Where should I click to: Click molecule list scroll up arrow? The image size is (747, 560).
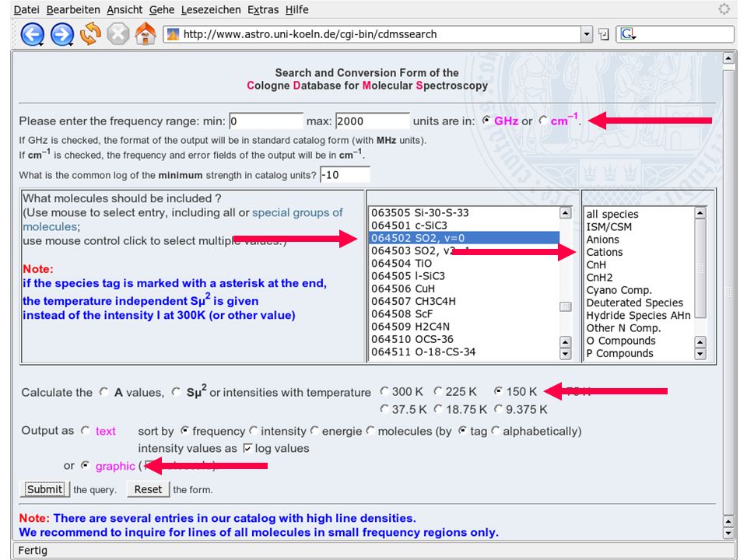pos(566,212)
